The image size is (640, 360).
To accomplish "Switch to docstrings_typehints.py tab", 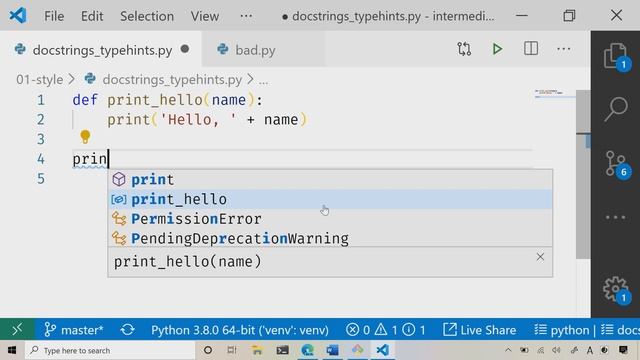I will [x=102, y=50].
